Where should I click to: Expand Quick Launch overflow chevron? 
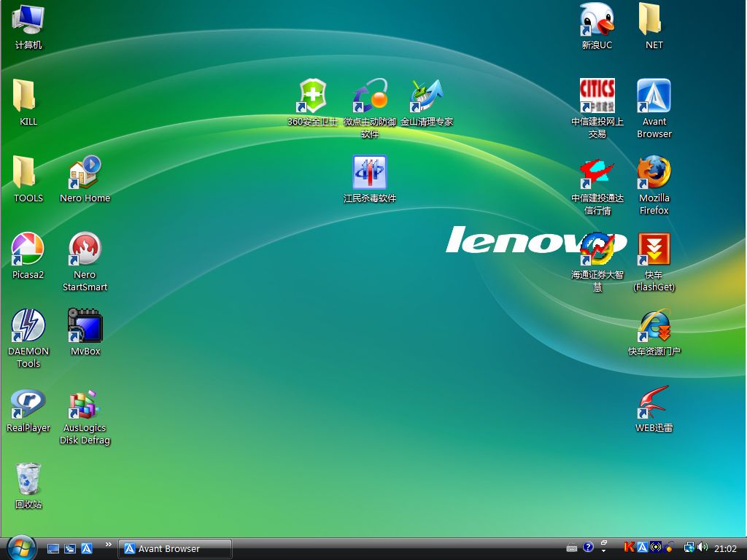pyautogui.click(x=109, y=544)
